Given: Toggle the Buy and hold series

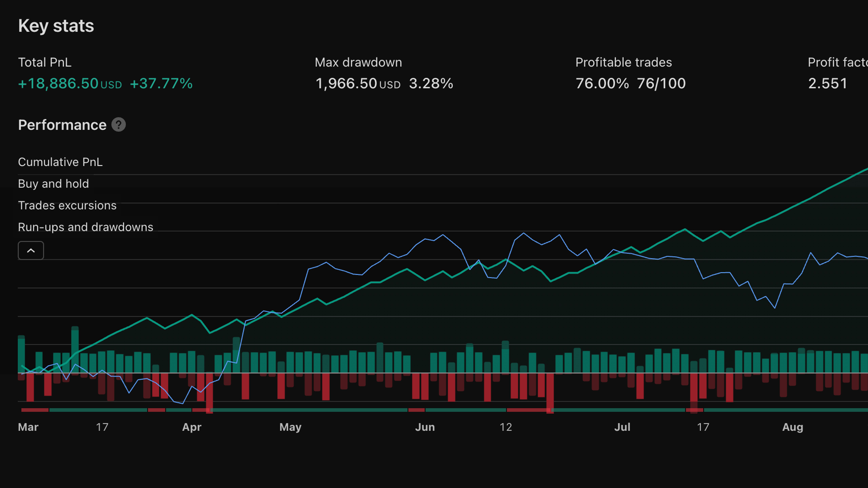Looking at the screenshot, I should 54,184.
